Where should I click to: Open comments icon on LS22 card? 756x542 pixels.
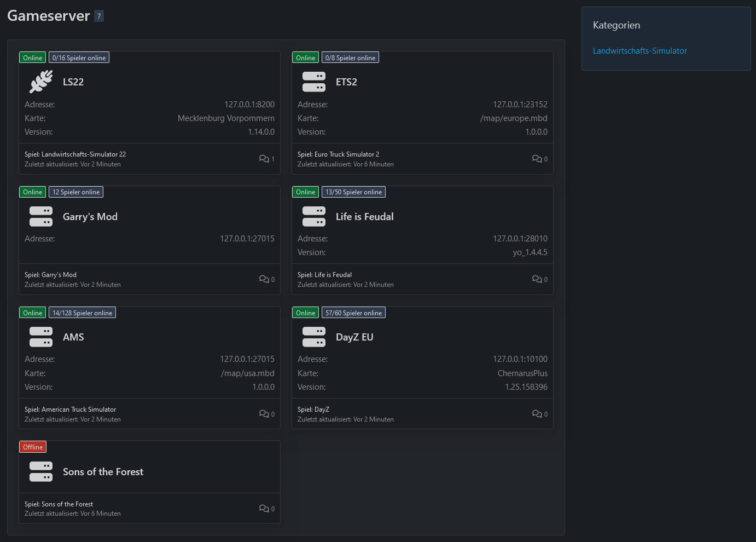264,159
